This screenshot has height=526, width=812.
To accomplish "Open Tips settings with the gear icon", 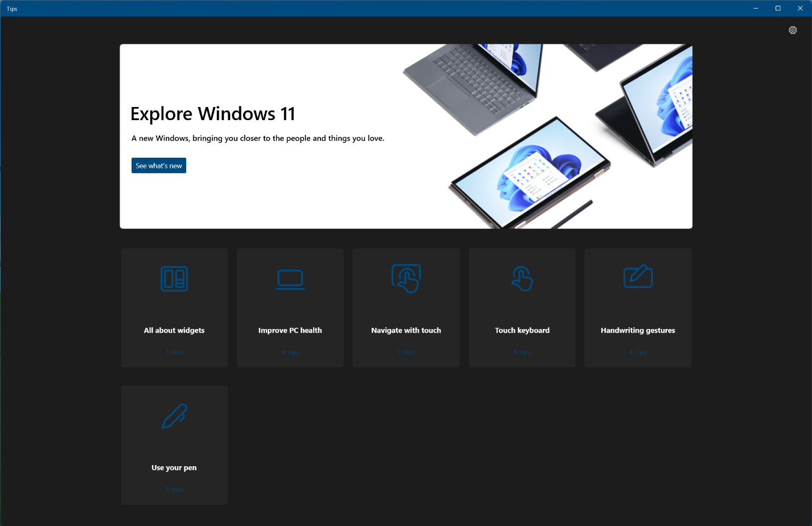I will [793, 30].
